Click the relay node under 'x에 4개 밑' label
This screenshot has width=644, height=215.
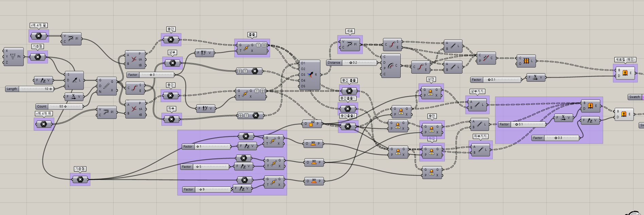tap(39, 36)
